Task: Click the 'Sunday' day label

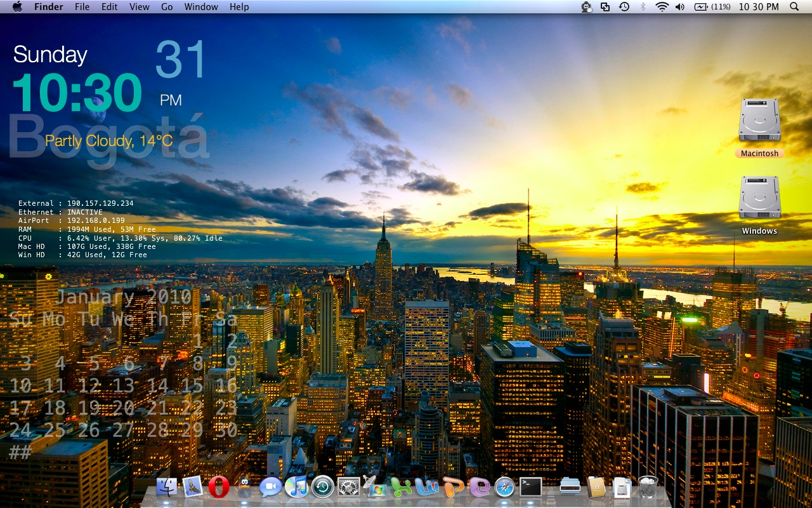Action: click(50, 55)
